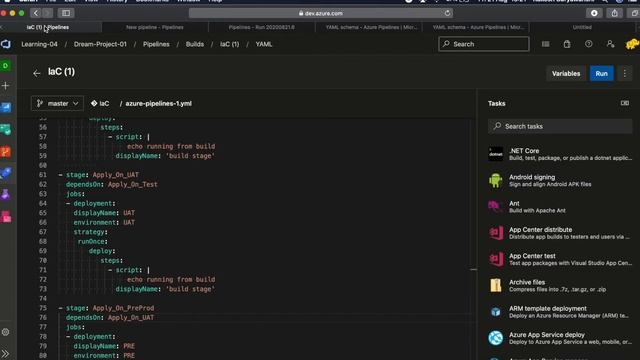Focus the top Search box
This screenshot has width=640, height=360.
[x=484, y=44]
